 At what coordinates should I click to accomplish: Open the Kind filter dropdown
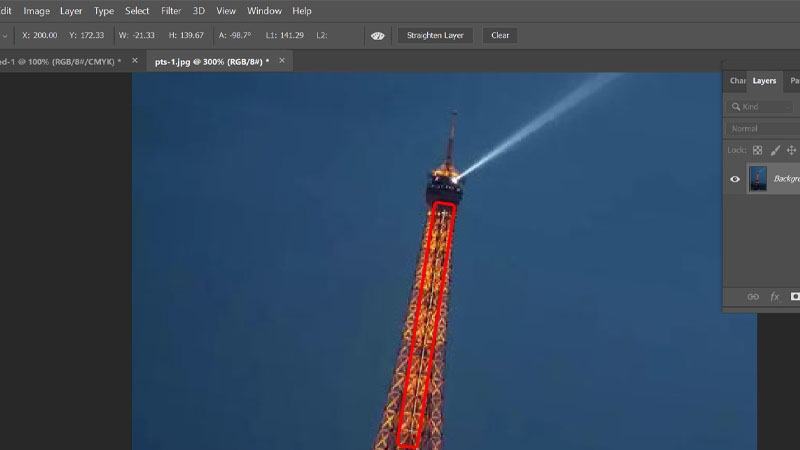click(760, 107)
